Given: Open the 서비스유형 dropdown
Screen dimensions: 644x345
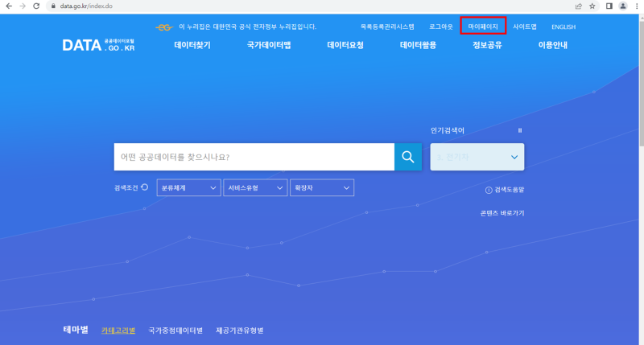Looking at the screenshot, I should click(255, 187).
